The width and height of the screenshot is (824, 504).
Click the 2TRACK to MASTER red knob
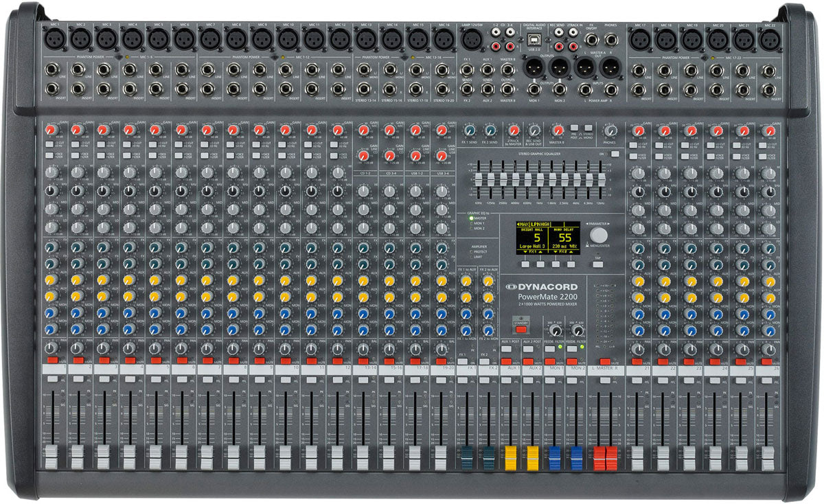coord(514,130)
